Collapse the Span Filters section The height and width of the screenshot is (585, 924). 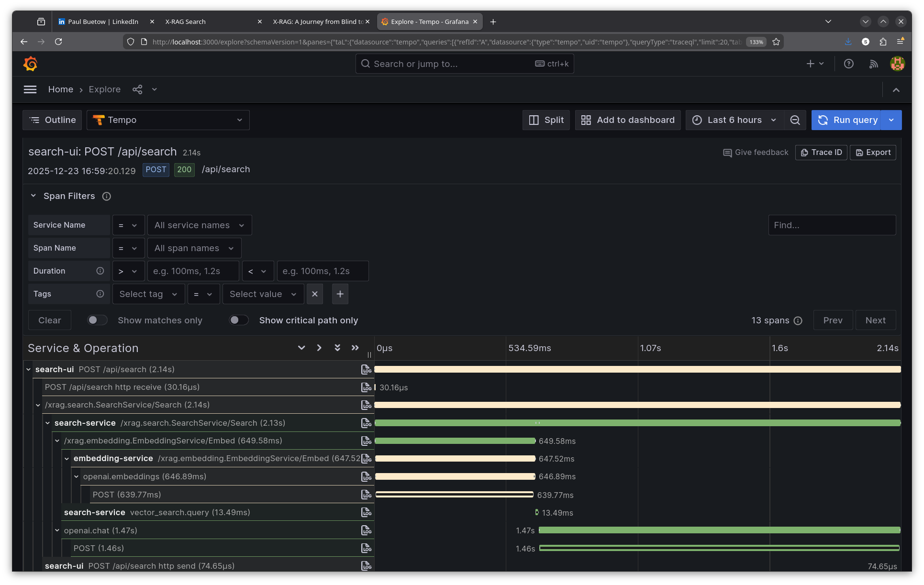pyautogui.click(x=33, y=196)
